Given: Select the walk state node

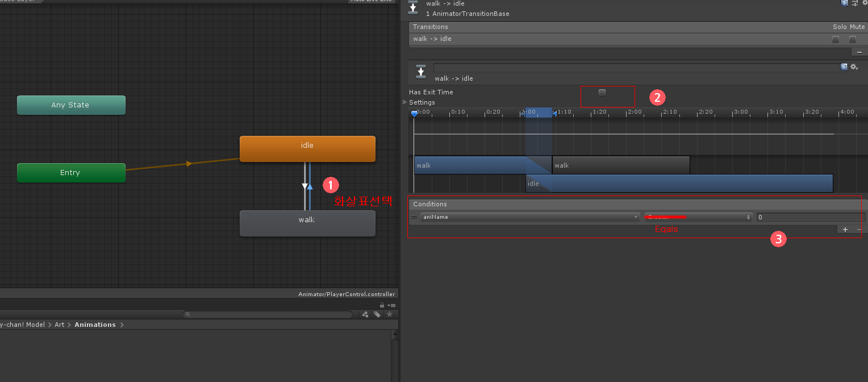Looking at the screenshot, I should [307, 223].
